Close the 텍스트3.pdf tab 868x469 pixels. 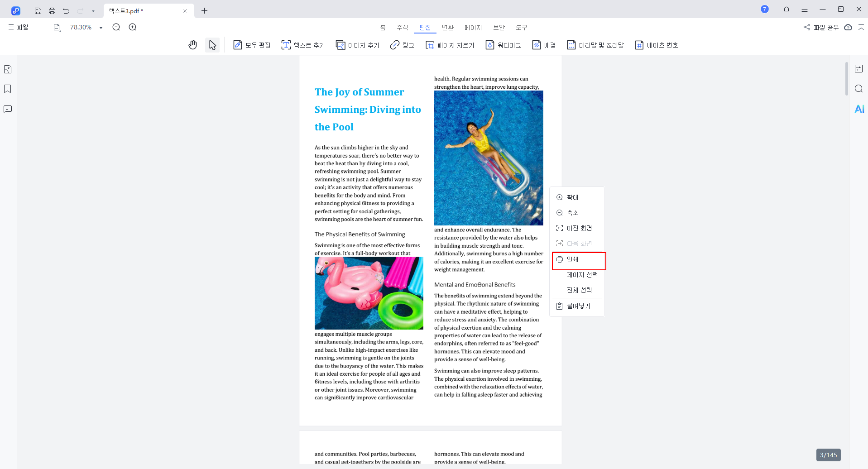[185, 11]
